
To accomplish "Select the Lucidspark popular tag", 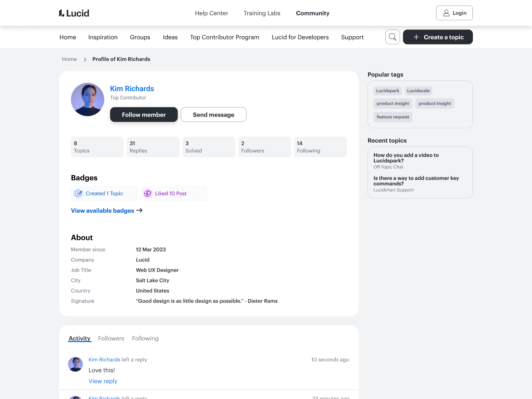I will point(388,91).
